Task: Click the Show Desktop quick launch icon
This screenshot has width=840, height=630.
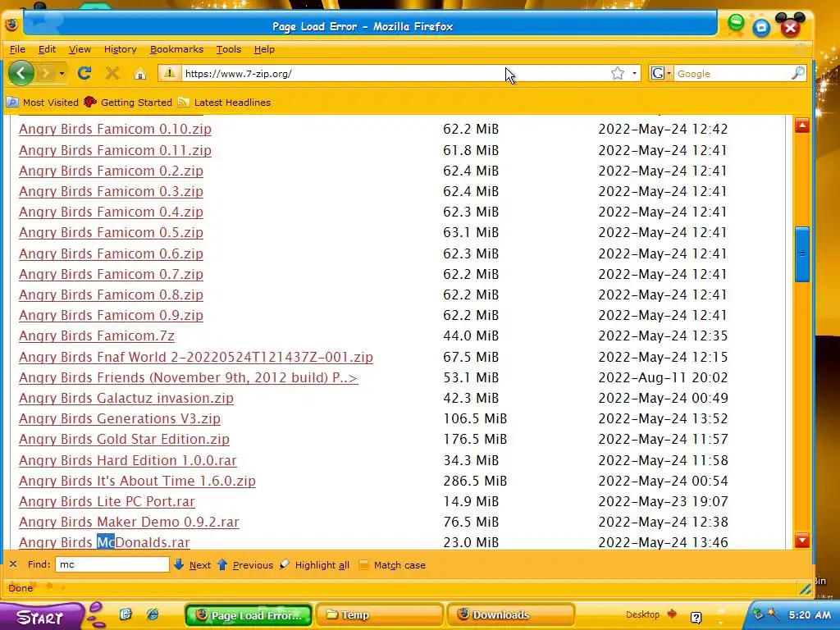Action: [x=126, y=614]
